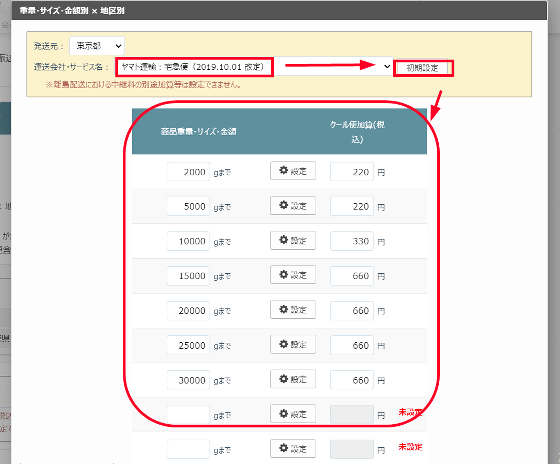Click the 未設定 label in first unset row
Image resolution: width=560 pixels, height=464 pixels.
[410, 412]
